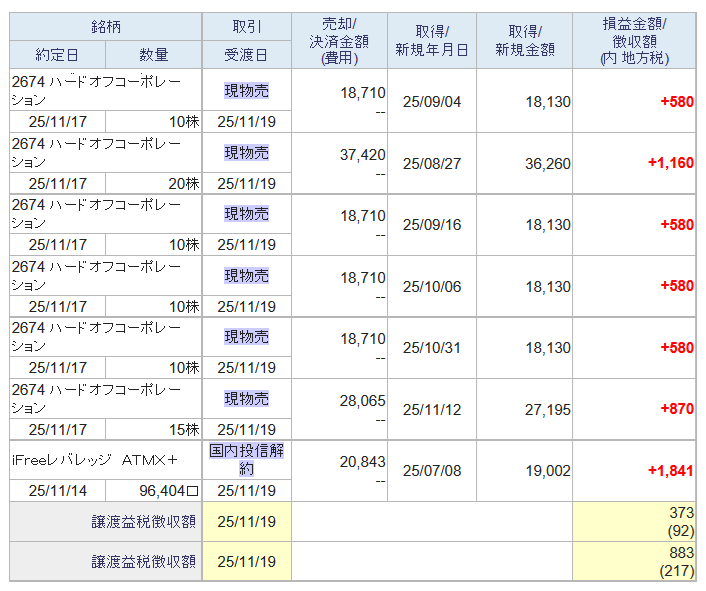Select acquisition date 25/07/08
706x591 pixels.
(x=432, y=471)
